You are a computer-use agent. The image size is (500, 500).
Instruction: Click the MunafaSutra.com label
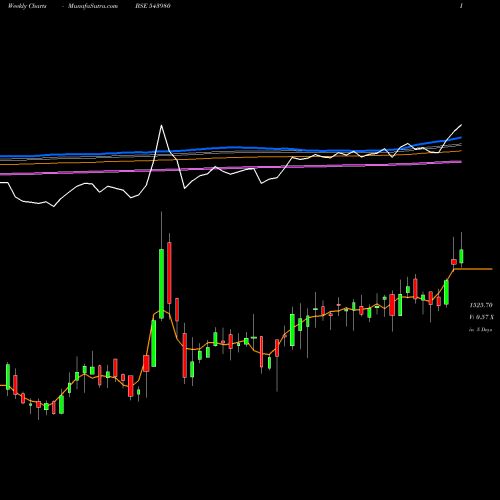pyautogui.click(x=93, y=6)
